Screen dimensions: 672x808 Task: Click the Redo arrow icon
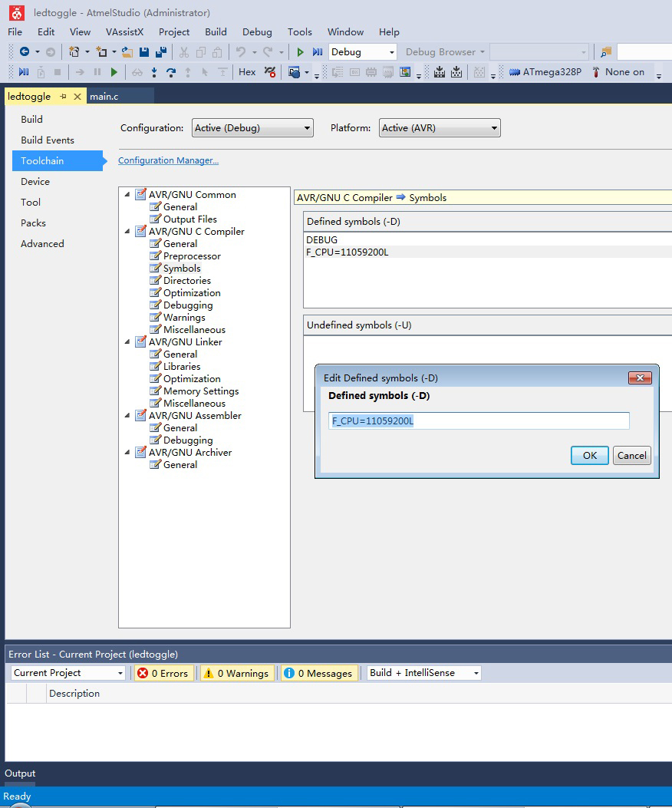pos(268,51)
